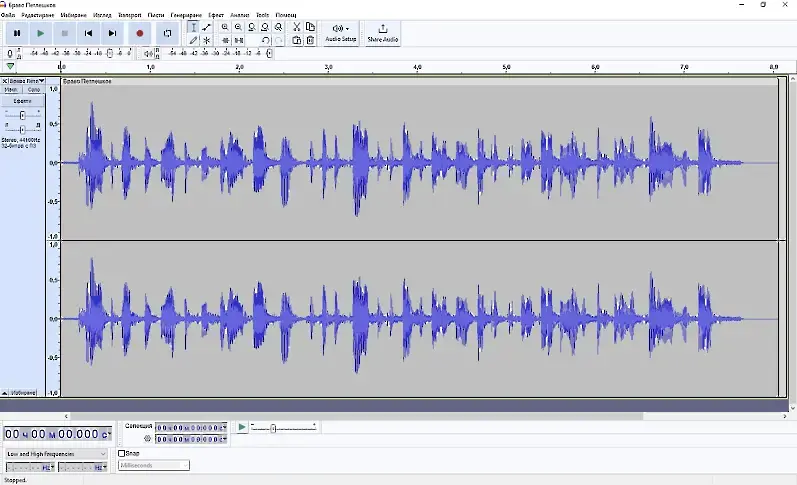The image size is (797, 485).
Task: Open the Low and High Frequencies dropdown
Action: (56, 454)
